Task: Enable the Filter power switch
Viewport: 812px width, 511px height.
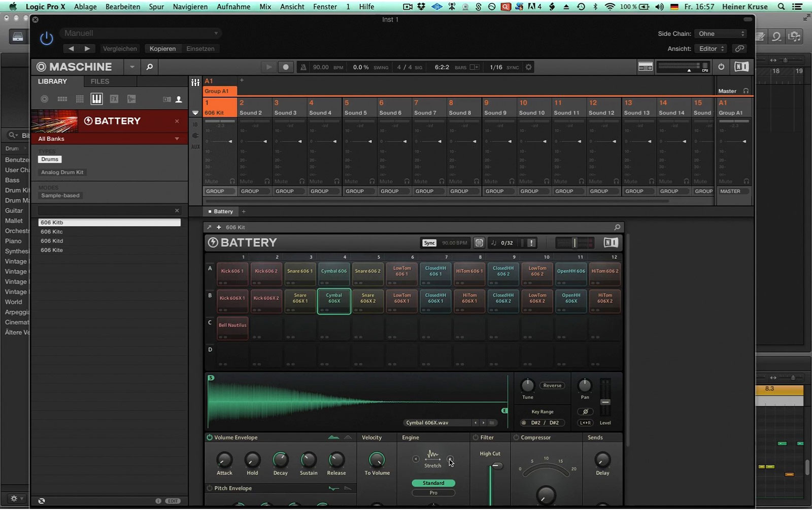Action: click(x=476, y=437)
